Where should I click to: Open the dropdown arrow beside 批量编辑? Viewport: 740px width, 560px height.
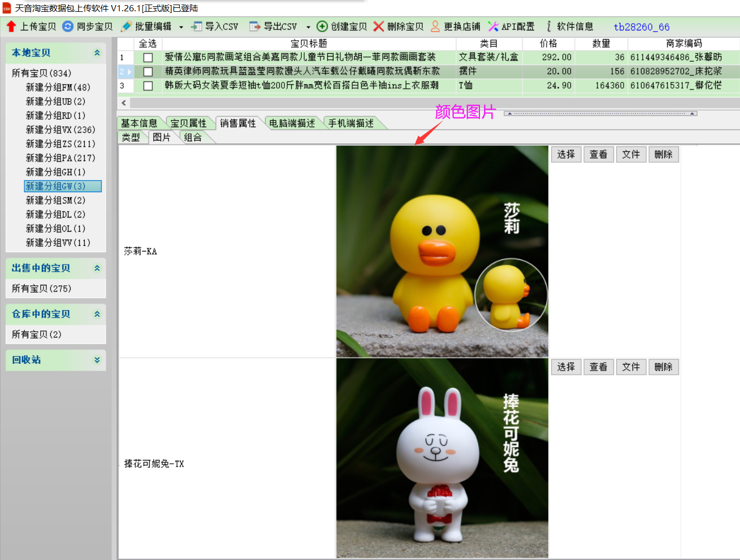pos(181,27)
